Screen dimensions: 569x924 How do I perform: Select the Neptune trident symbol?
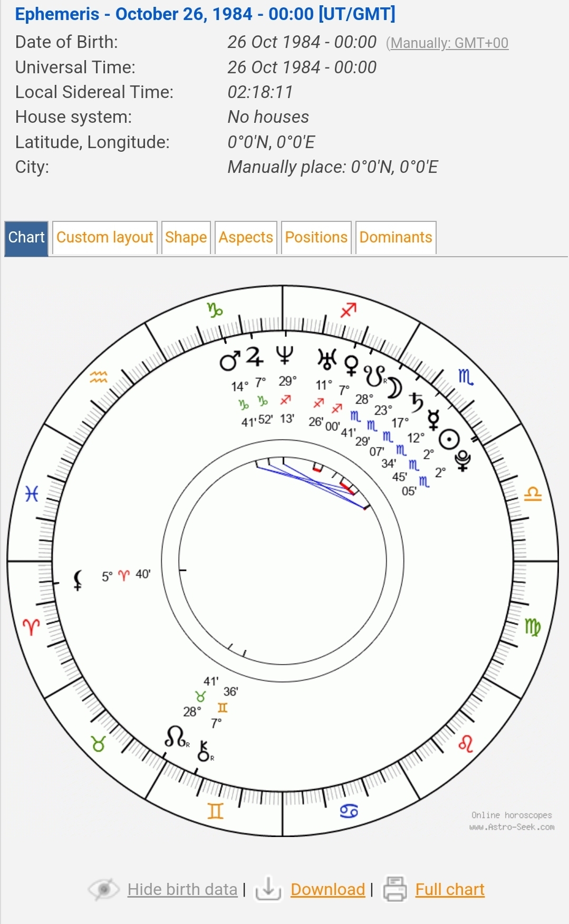(x=285, y=355)
